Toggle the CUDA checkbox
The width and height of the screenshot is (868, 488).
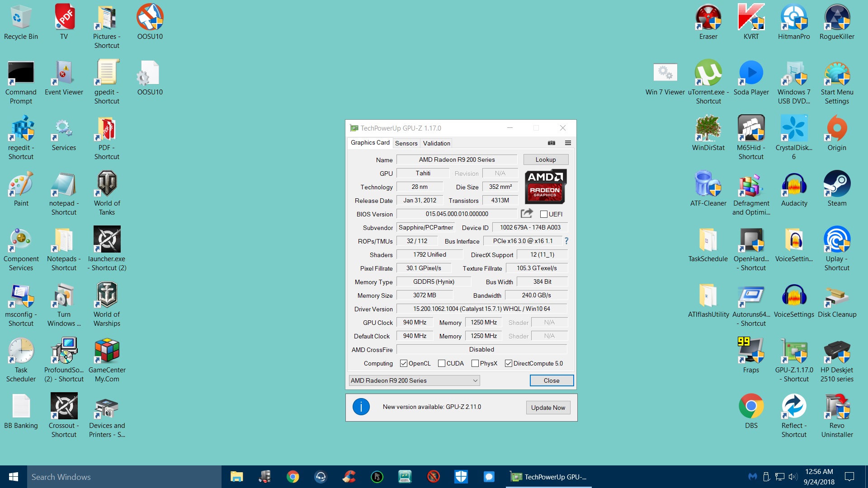tap(441, 363)
